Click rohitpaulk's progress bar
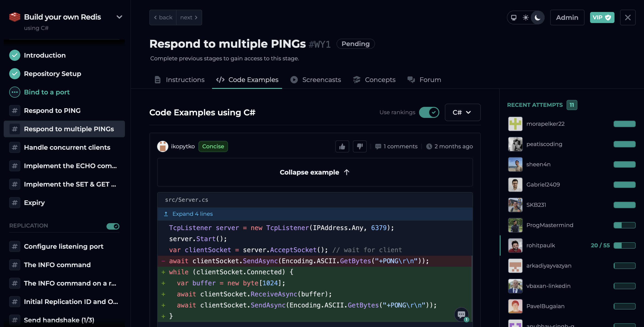Screen dimensions: 644x327 [x=624, y=245]
